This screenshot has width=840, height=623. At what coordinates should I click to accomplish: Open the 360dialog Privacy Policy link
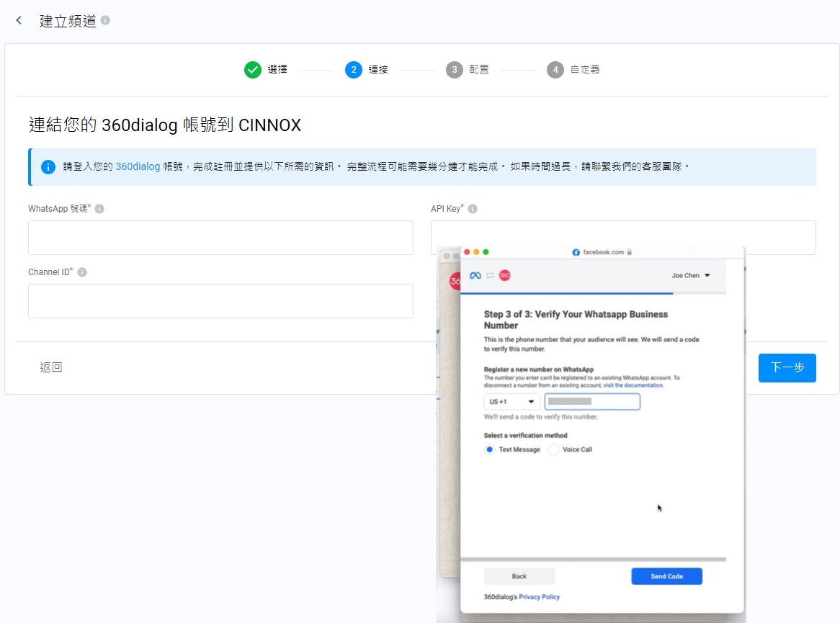coord(539,597)
